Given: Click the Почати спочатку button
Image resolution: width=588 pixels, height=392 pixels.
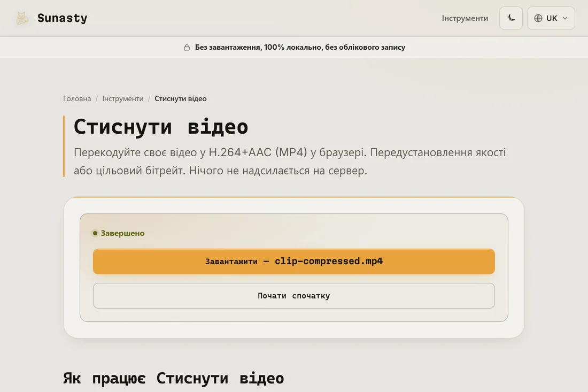Looking at the screenshot, I should [293, 296].
